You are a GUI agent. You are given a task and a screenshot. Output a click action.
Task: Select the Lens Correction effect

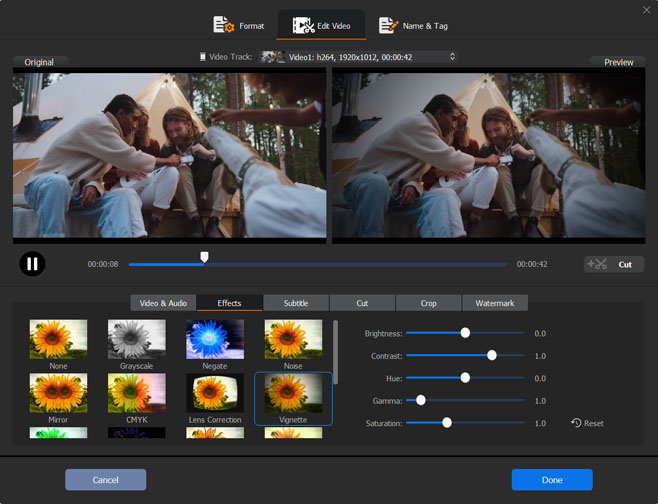[x=215, y=394]
